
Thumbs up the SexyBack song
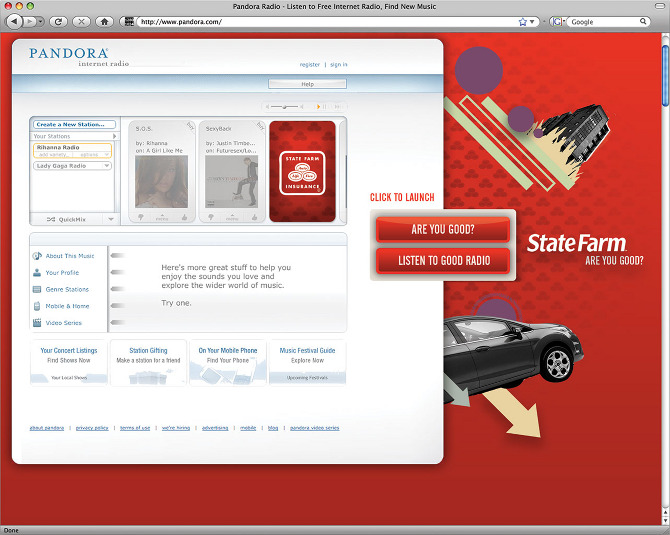(254, 218)
